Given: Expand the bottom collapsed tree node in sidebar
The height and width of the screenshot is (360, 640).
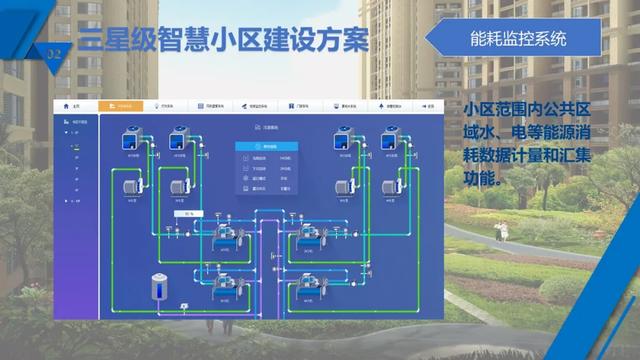Looking at the screenshot, I should pyautogui.click(x=66, y=201).
